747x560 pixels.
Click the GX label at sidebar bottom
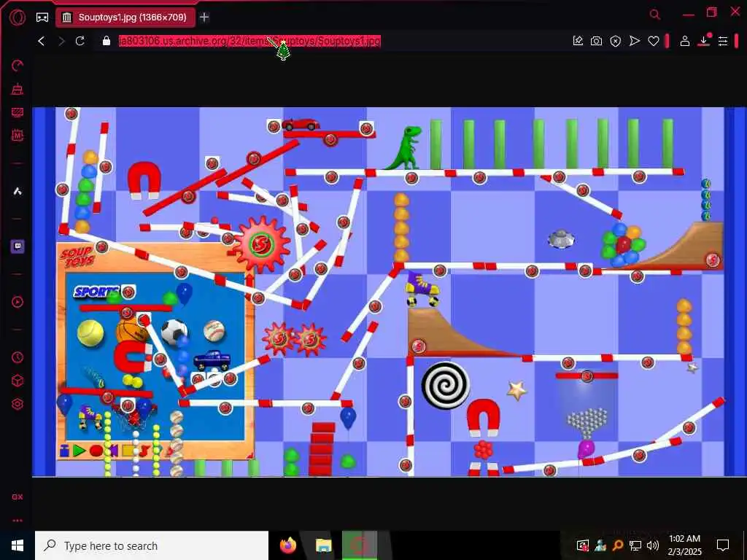tap(18, 497)
